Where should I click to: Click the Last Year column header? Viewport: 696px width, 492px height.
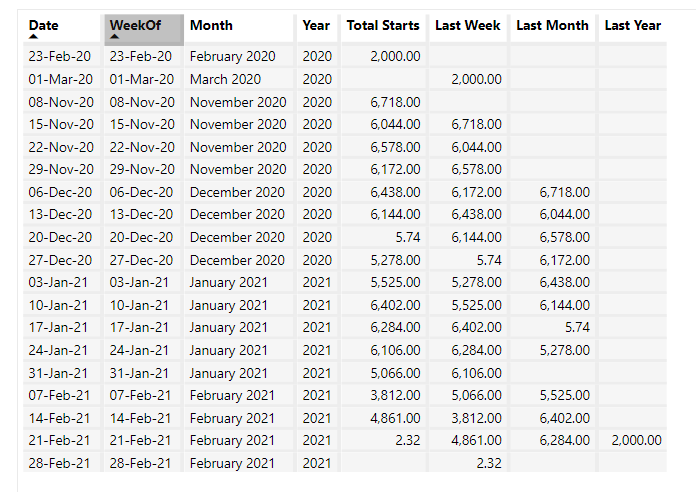(x=633, y=25)
